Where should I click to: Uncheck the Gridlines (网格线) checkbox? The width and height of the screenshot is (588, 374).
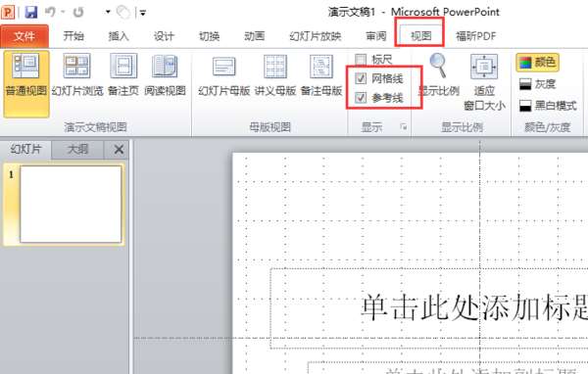[361, 78]
